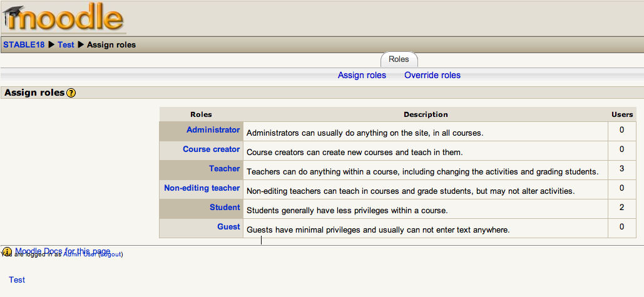The image size is (644, 297).
Task: Click the Assign roles breadcrumb text
Action: click(x=111, y=45)
